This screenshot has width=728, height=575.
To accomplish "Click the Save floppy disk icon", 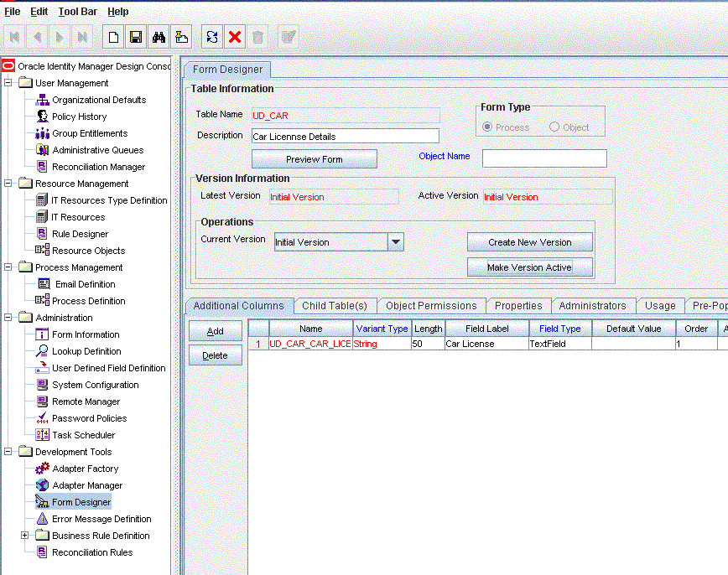I will click(x=136, y=37).
